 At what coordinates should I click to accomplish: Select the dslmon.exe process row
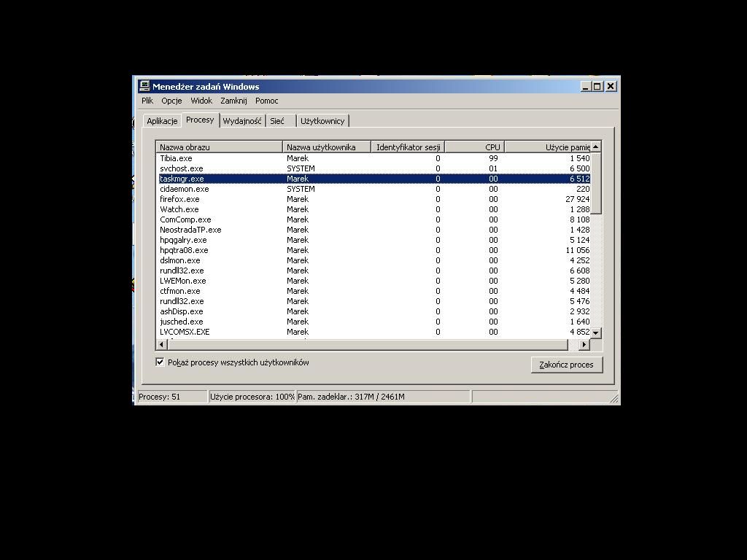pos(374,260)
